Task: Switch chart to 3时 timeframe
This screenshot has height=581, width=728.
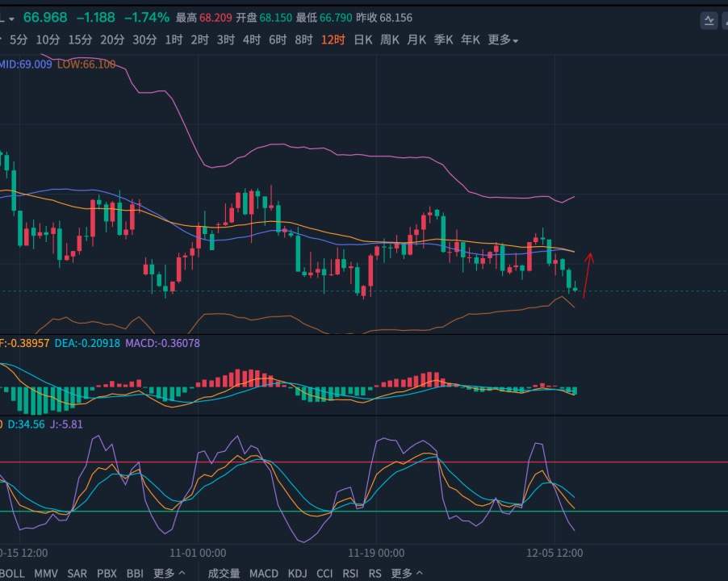Action: (226, 40)
